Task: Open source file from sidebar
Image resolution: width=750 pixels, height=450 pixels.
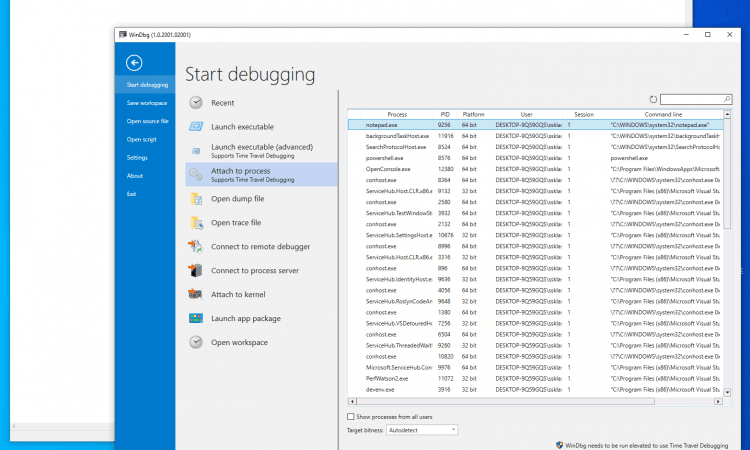Action: pyautogui.click(x=145, y=121)
